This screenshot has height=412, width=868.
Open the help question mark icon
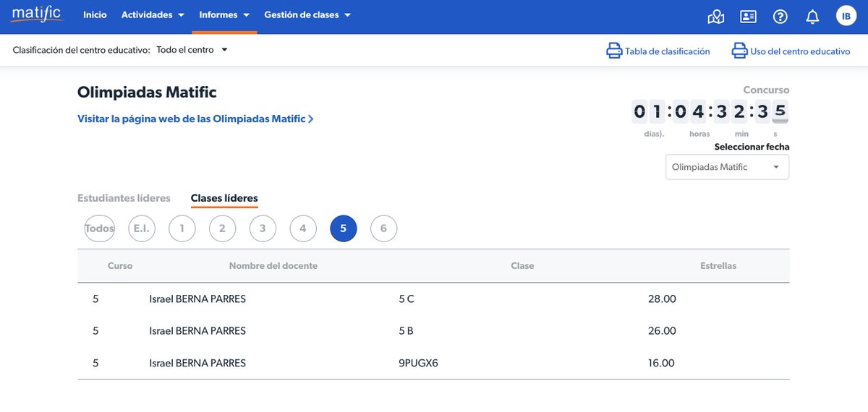pyautogui.click(x=780, y=16)
